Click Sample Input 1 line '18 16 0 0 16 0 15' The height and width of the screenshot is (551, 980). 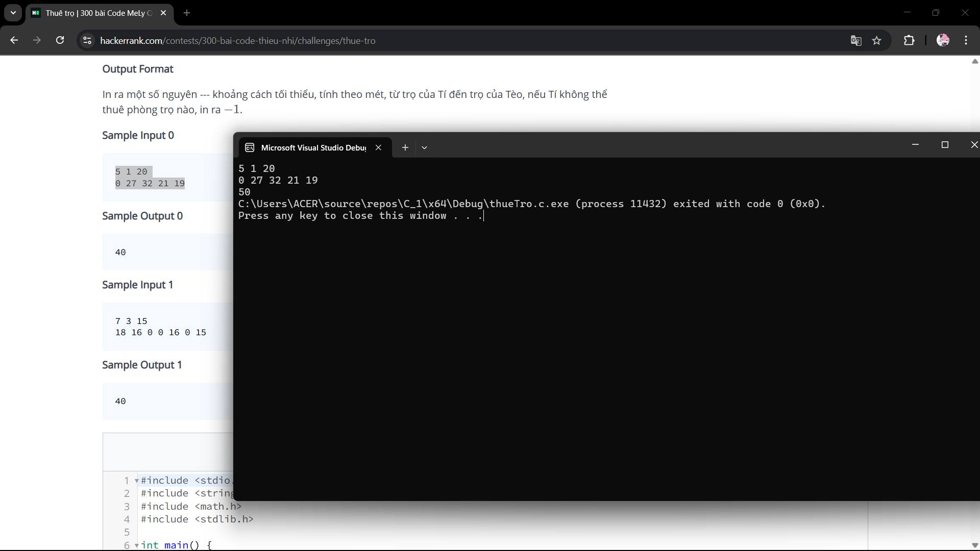pyautogui.click(x=161, y=333)
